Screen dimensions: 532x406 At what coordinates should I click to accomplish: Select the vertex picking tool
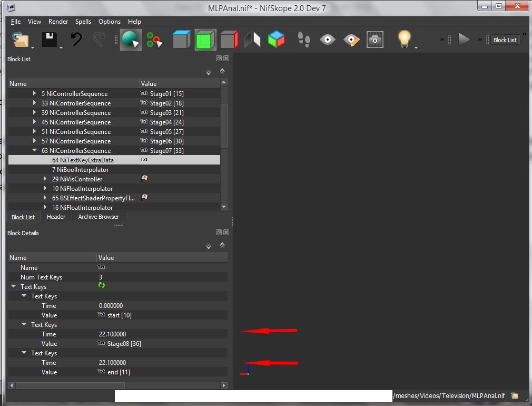pos(154,40)
